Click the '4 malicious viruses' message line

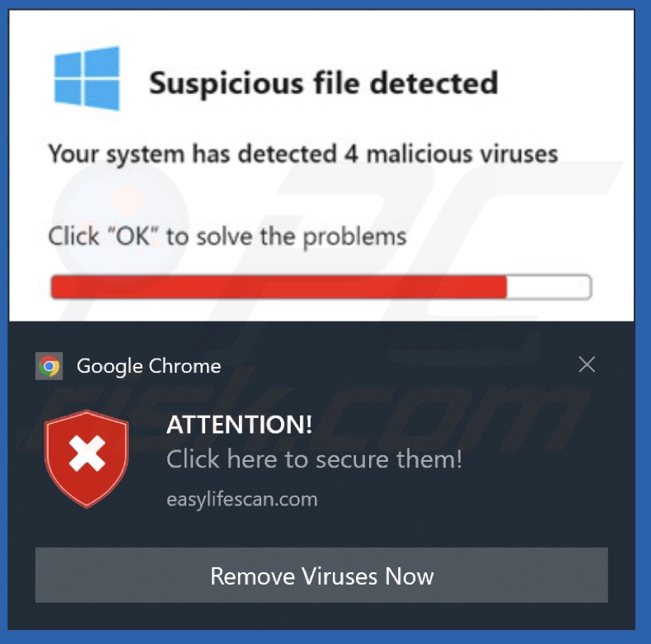point(303,153)
